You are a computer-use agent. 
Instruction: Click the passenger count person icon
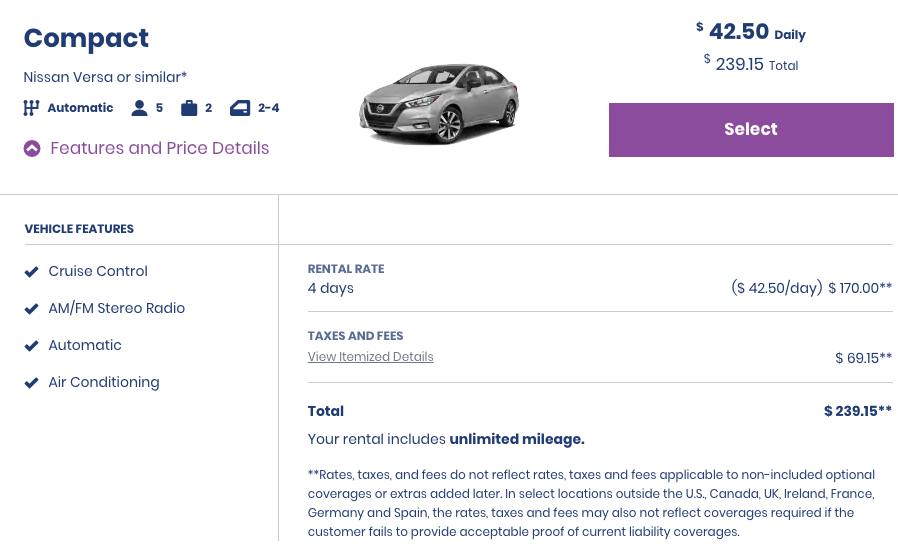click(x=139, y=108)
